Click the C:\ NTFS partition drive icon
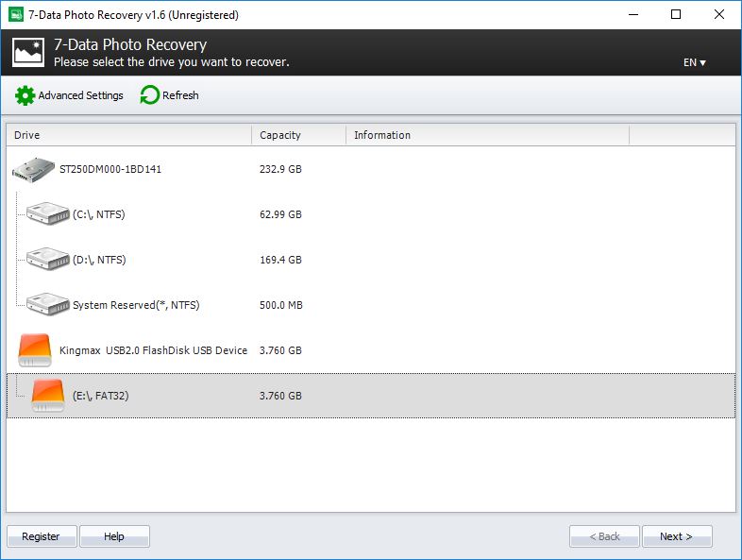This screenshot has height=560, width=742. 48,214
